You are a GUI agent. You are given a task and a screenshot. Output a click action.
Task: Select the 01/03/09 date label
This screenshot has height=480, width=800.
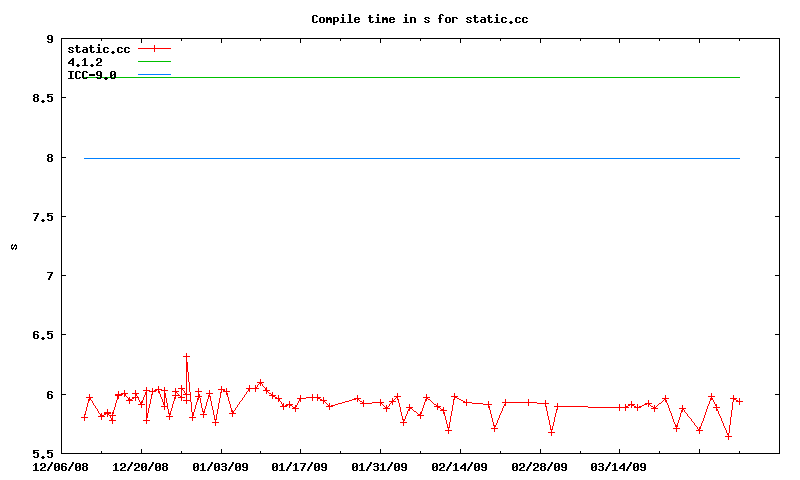pyautogui.click(x=220, y=466)
